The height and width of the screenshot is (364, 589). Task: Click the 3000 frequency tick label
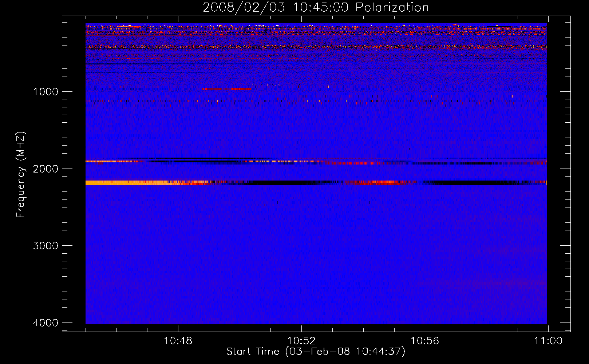pos(46,246)
